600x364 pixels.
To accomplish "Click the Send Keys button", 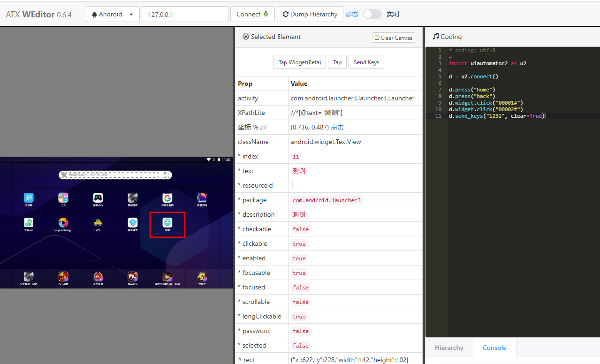I will [366, 62].
